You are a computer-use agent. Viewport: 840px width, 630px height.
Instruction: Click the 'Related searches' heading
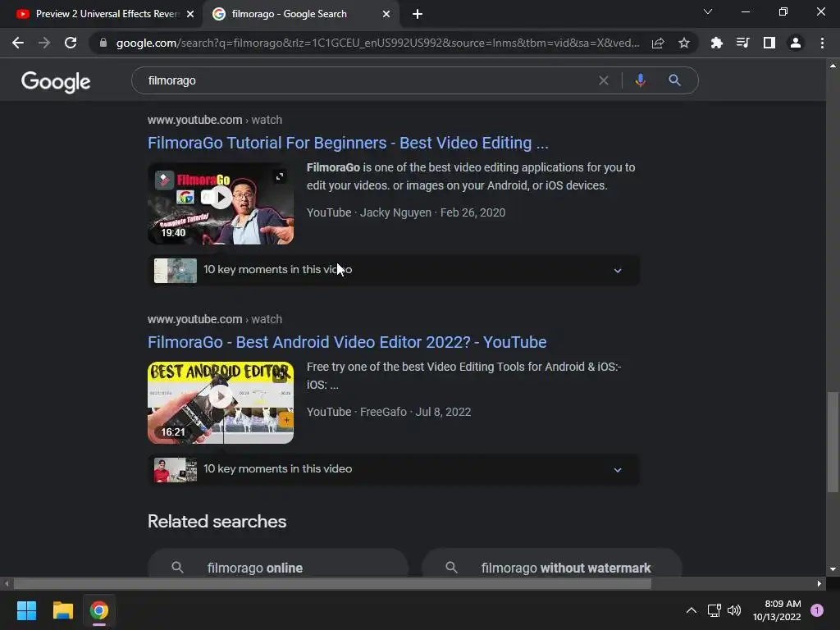(x=217, y=522)
